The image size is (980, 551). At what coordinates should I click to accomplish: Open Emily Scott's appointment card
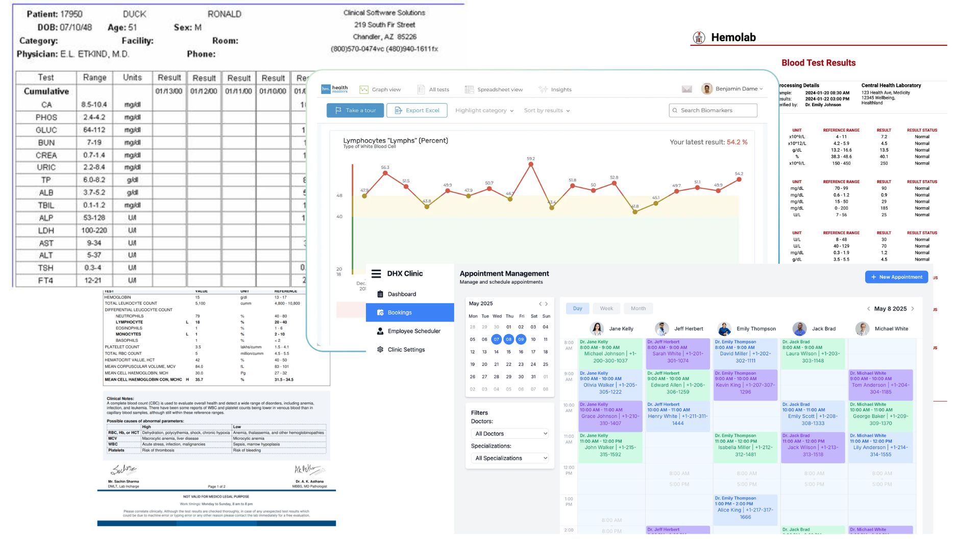(813, 416)
